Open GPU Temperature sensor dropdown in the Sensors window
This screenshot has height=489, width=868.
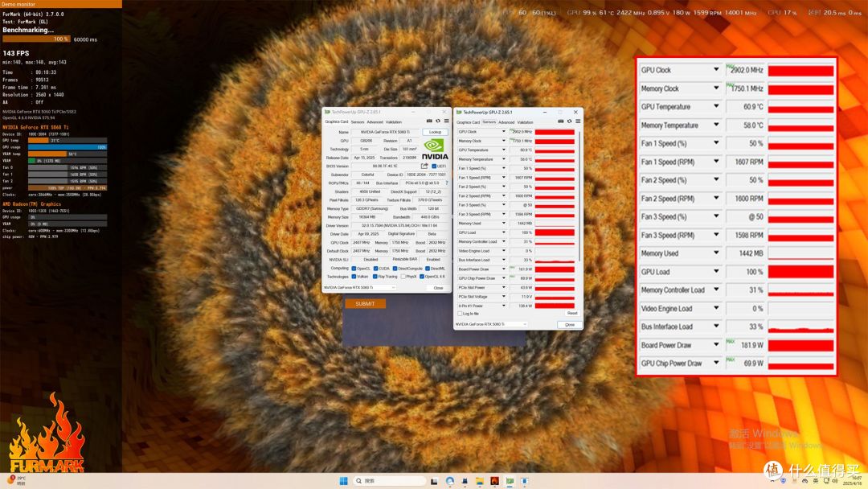click(x=503, y=150)
